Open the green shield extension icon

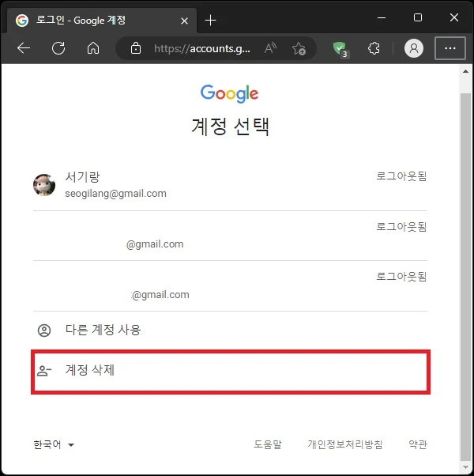tap(340, 50)
